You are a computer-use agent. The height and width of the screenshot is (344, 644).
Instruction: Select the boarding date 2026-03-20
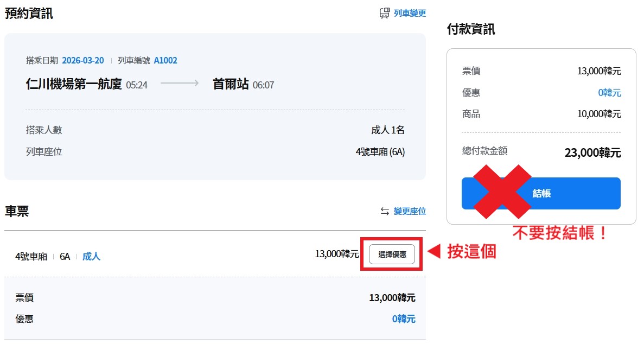pyautogui.click(x=82, y=60)
